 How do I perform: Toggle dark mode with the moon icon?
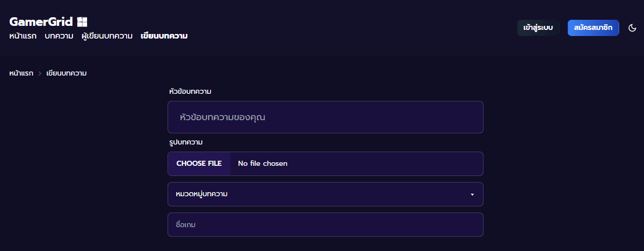(632, 28)
